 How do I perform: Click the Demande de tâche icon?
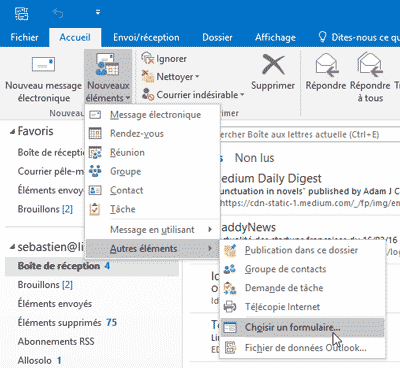click(x=230, y=288)
